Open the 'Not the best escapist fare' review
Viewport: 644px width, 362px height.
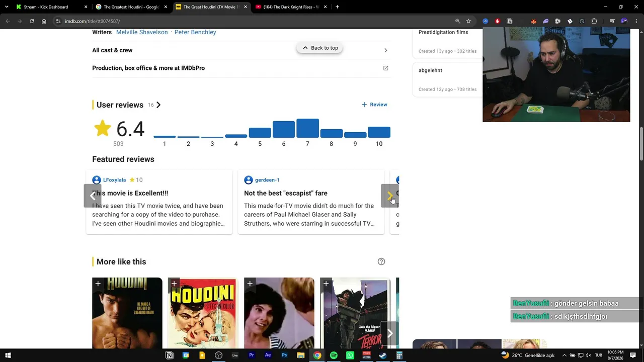[286, 193]
